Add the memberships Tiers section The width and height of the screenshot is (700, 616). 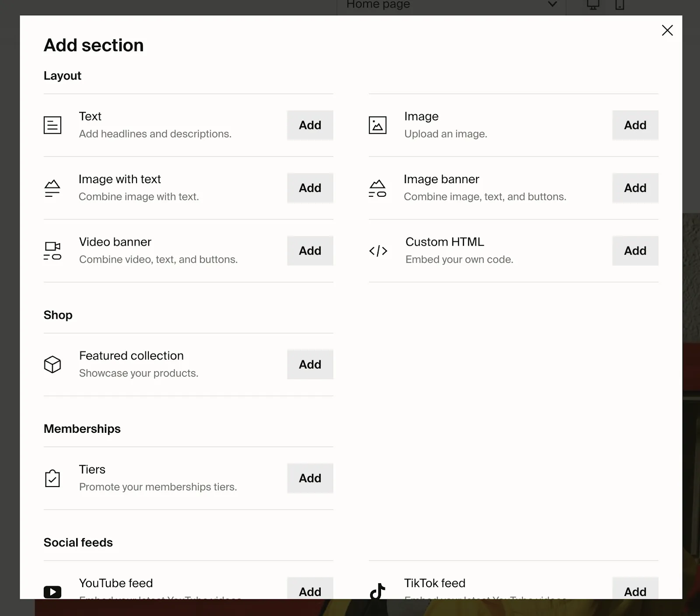coord(310,478)
